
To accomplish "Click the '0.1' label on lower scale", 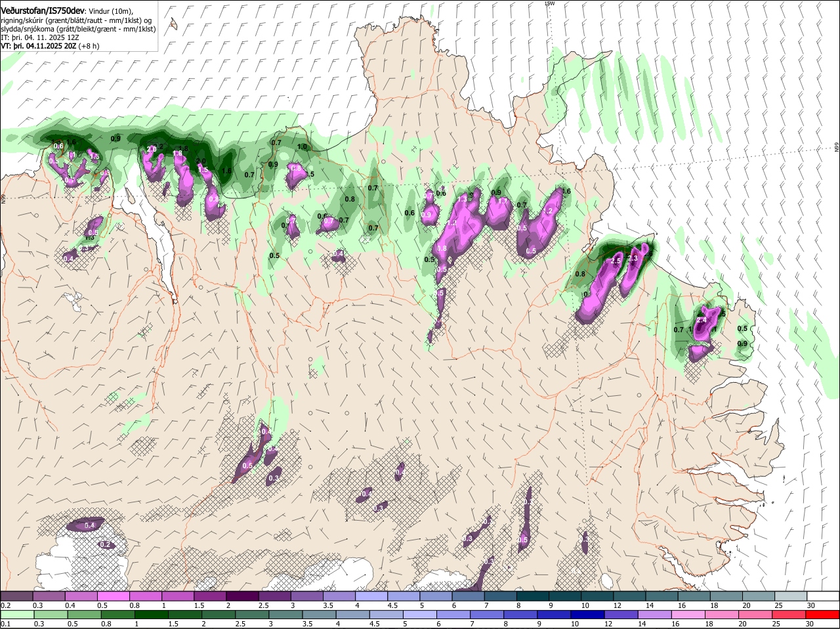I will point(5,624).
